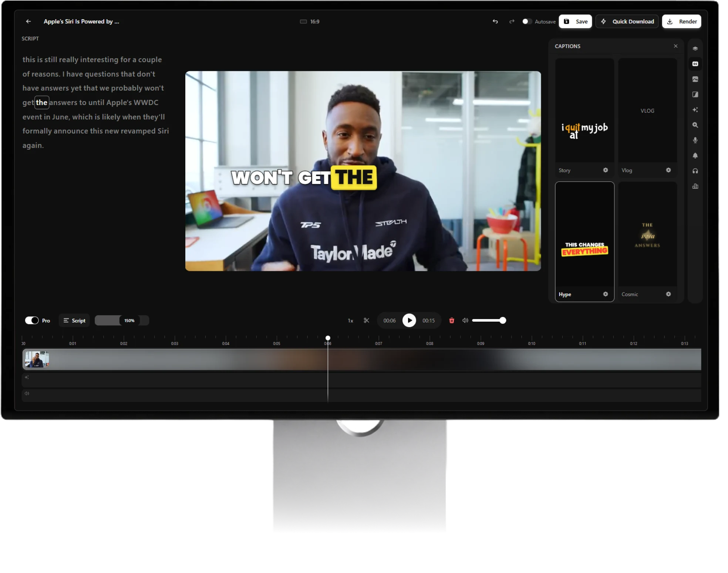Click the project title "Apple's Siri Is Powered by ..."
Screen dimensions: 728x573
coord(81,21)
